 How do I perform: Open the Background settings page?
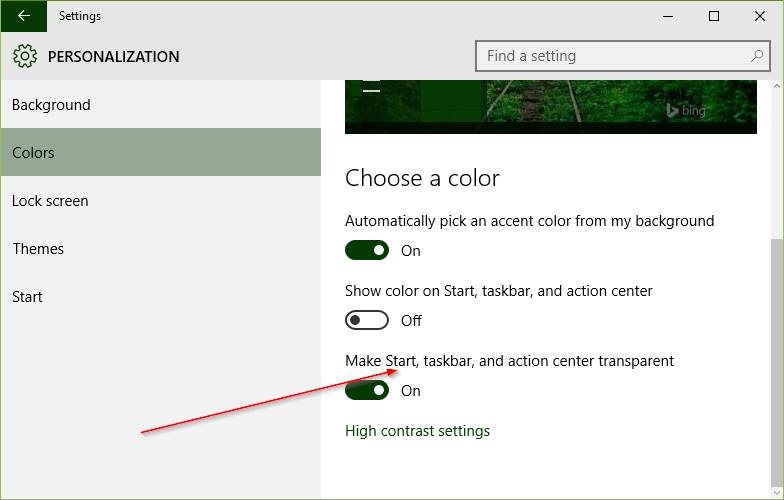coord(51,105)
